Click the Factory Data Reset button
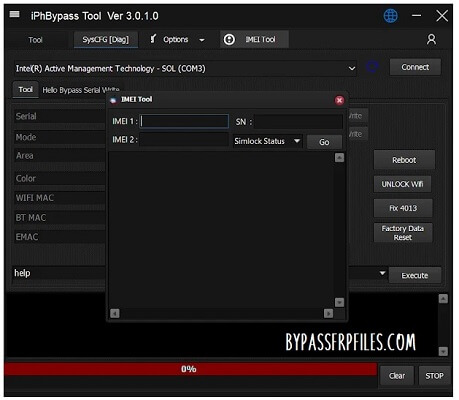 coord(403,233)
